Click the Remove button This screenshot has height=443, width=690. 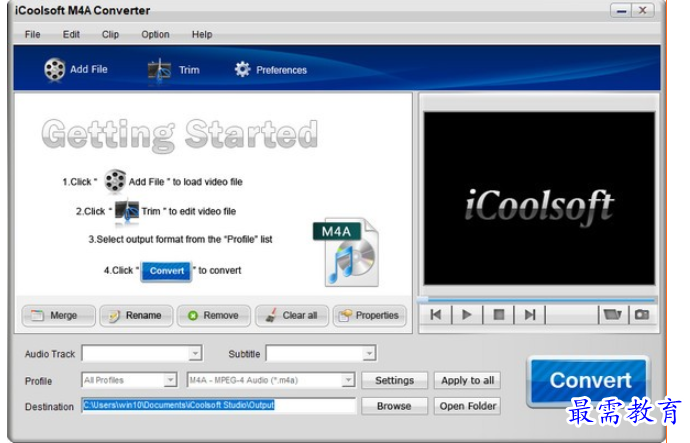(x=214, y=315)
